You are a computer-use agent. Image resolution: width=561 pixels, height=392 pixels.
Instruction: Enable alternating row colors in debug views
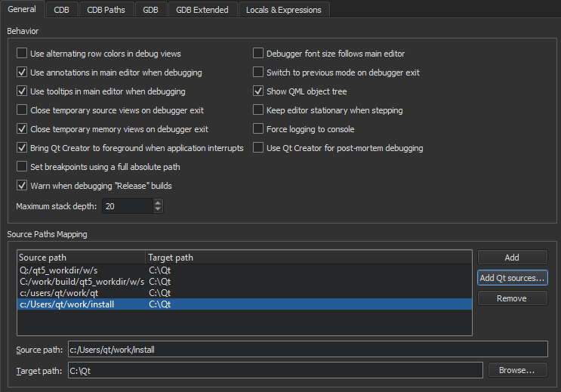click(x=22, y=54)
